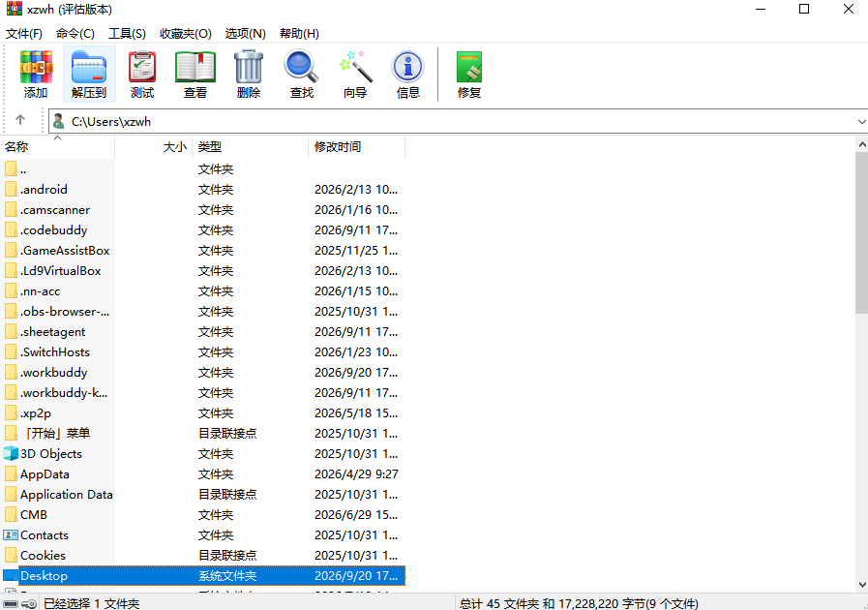Open the Options (选项) menu
868x610 pixels.
point(245,33)
